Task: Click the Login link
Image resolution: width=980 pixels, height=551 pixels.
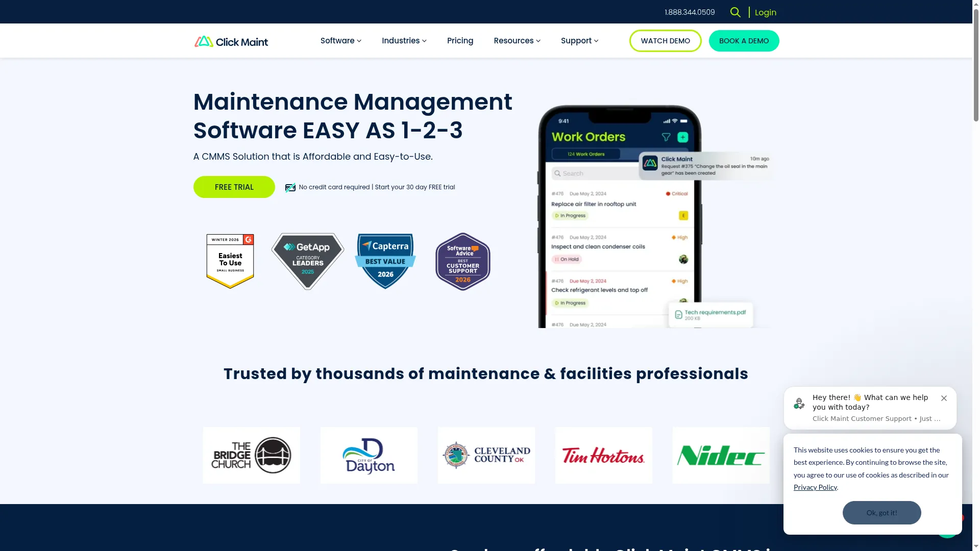Action: pyautogui.click(x=766, y=12)
